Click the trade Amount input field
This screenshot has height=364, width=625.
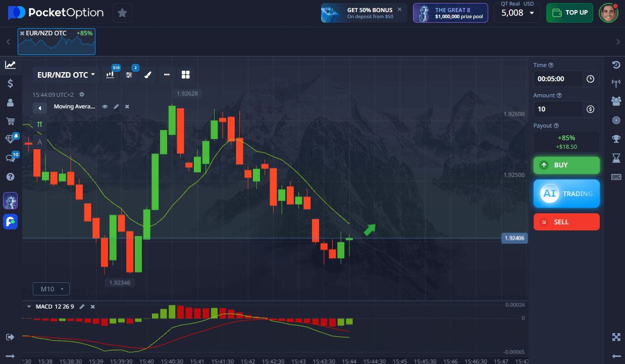[558, 109]
